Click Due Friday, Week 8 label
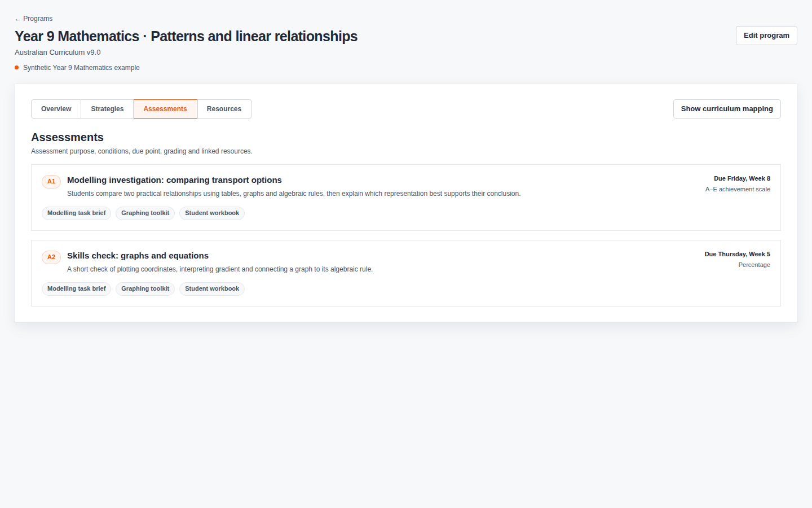 742,178
